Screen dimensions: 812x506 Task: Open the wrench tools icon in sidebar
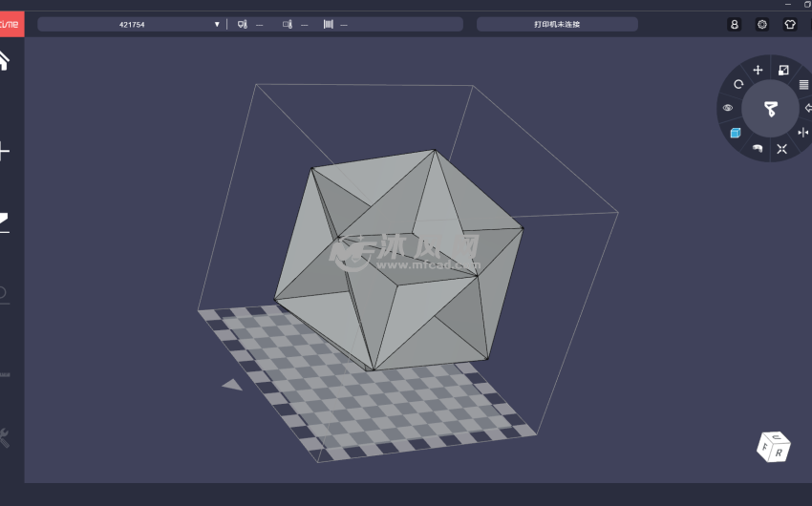pyautogui.click(x=4, y=437)
